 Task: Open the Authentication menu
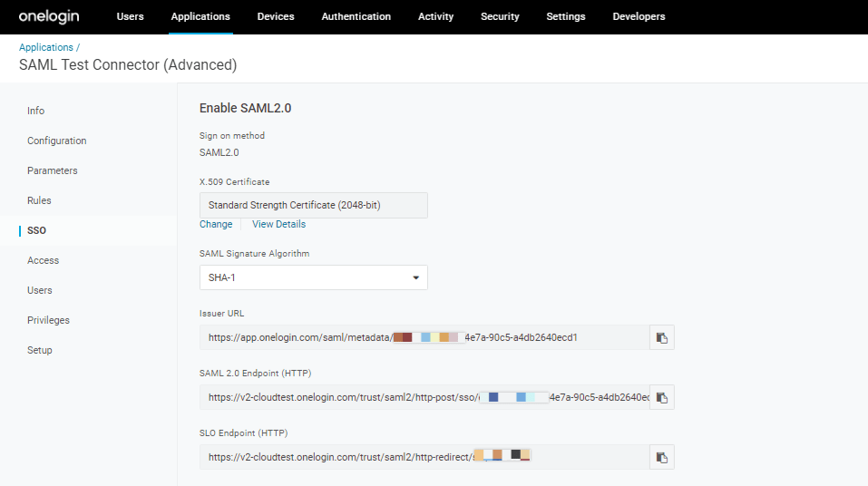(x=356, y=16)
